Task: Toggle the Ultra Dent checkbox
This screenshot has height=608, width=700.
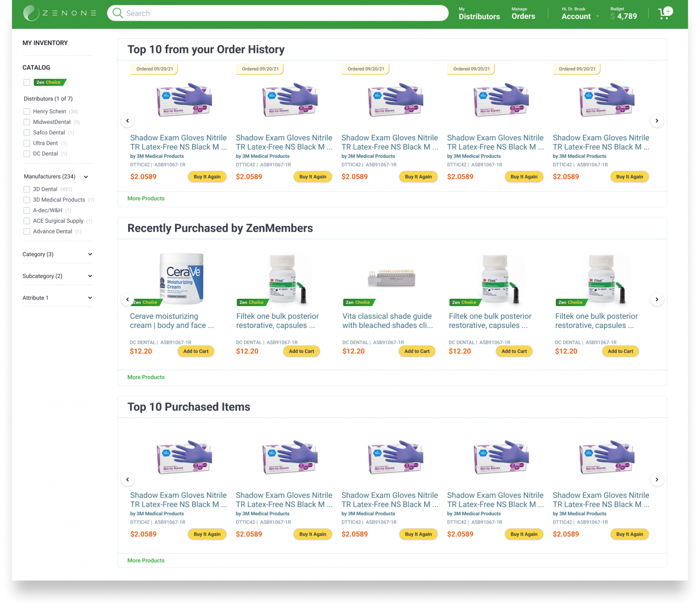Action: (x=27, y=143)
